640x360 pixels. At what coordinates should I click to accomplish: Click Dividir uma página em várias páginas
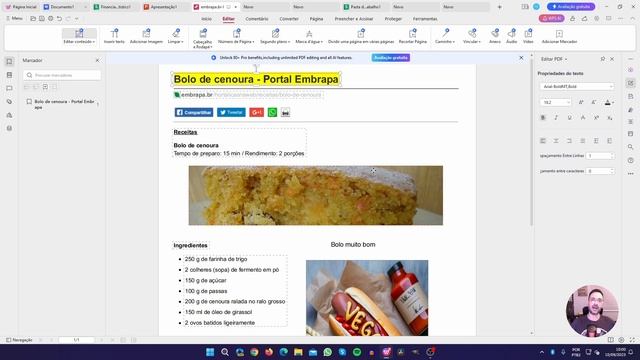pyautogui.click(x=361, y=36)
